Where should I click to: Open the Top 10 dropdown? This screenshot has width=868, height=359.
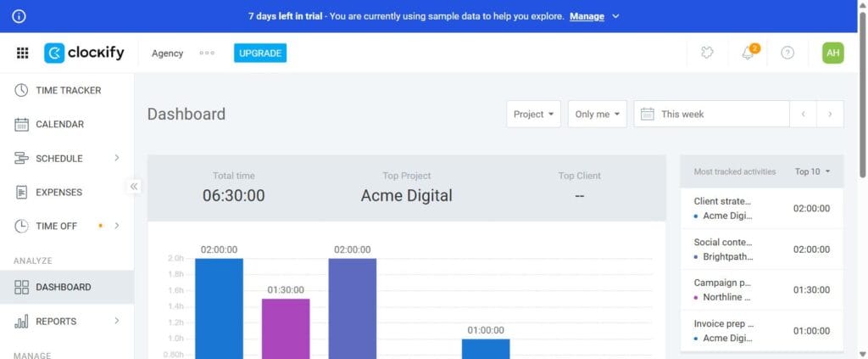click(813, 171)
